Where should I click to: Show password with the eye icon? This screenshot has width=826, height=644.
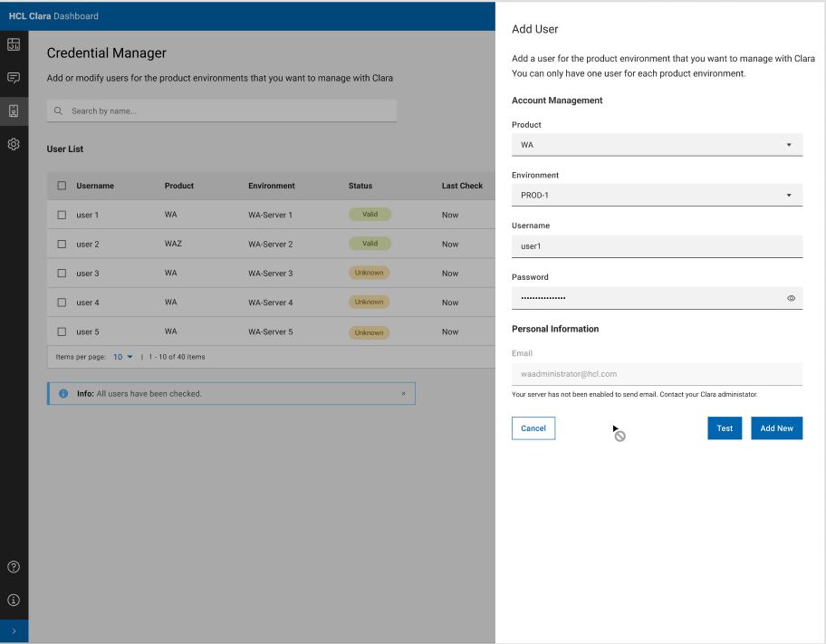click(x=791, y=298)
